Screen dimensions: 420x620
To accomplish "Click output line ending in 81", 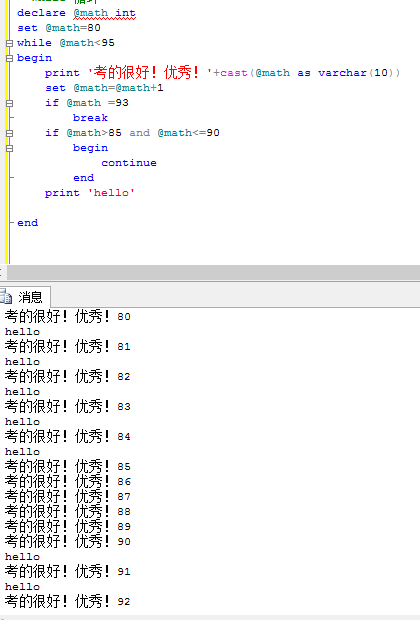I will tap(68, 346).
